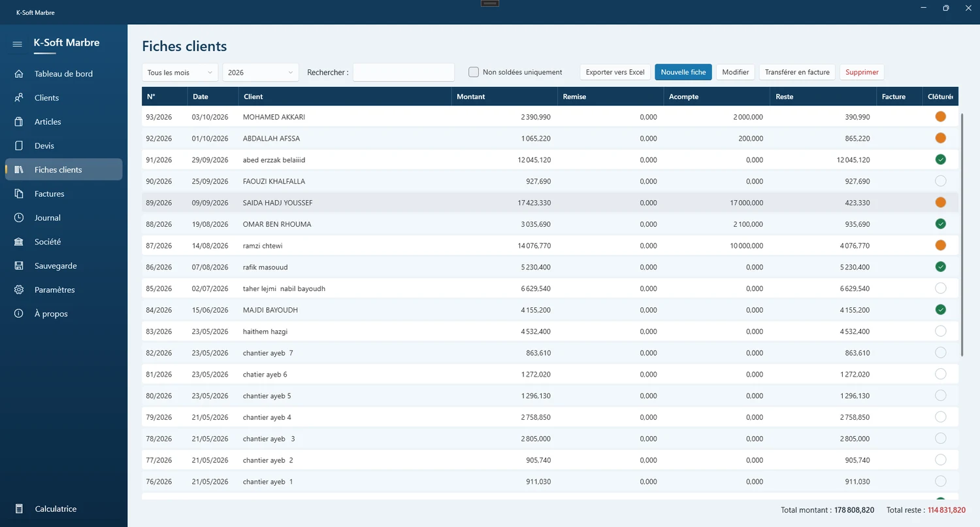The height and width of the screenshot is (527, 980).
Task: Select the SAIDA HADJ YOUSSEF row
Action: pyautogui.click(x=550, y=203)
